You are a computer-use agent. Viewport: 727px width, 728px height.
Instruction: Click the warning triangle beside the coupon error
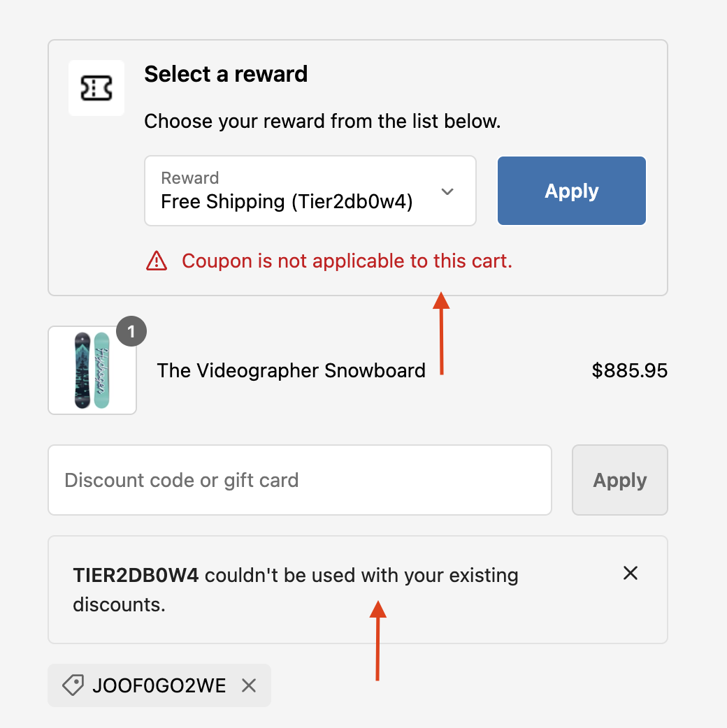click(158, 260)
